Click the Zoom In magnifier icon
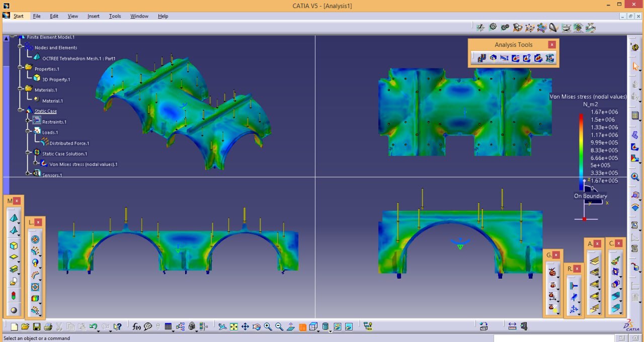 268,327
